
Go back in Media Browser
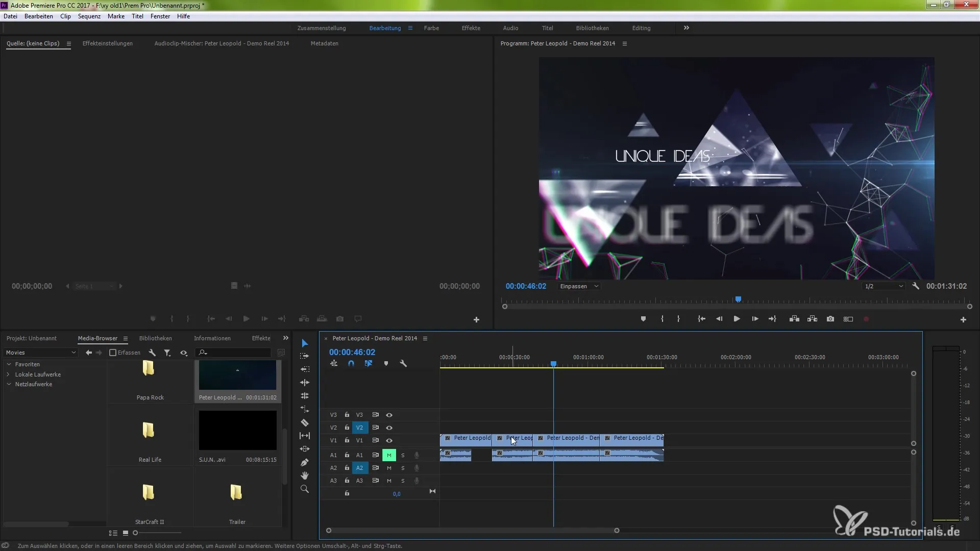pos(89,353)
